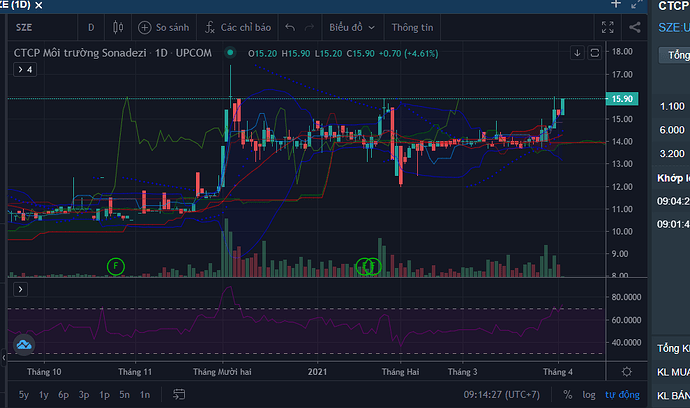Change the D interval selector
This screenshot has height=408, width=690.
(x=91, y=27)
